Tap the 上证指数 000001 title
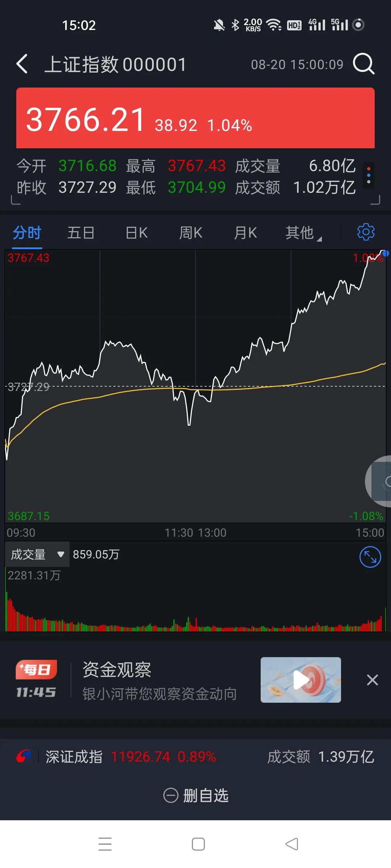Screen dimensions: 391x868 click(115, 64)
